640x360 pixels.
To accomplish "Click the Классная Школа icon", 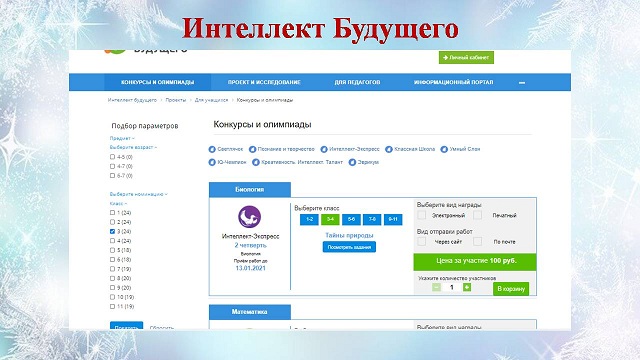I will (389, 149).
